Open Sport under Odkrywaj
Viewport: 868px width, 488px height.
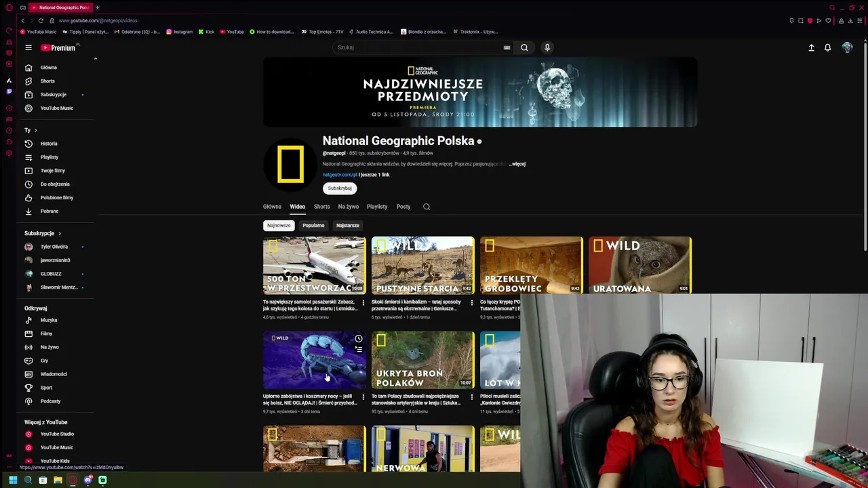point(46,388)
